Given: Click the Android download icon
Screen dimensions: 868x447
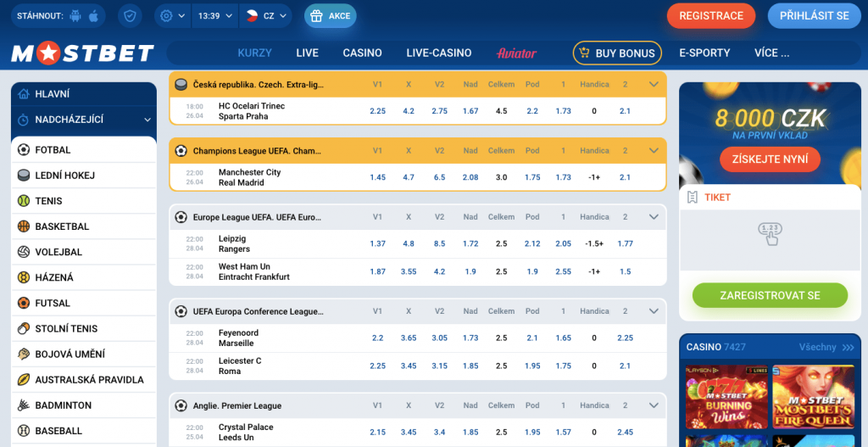Looking at the screenshot, I should tap(75, 15).
